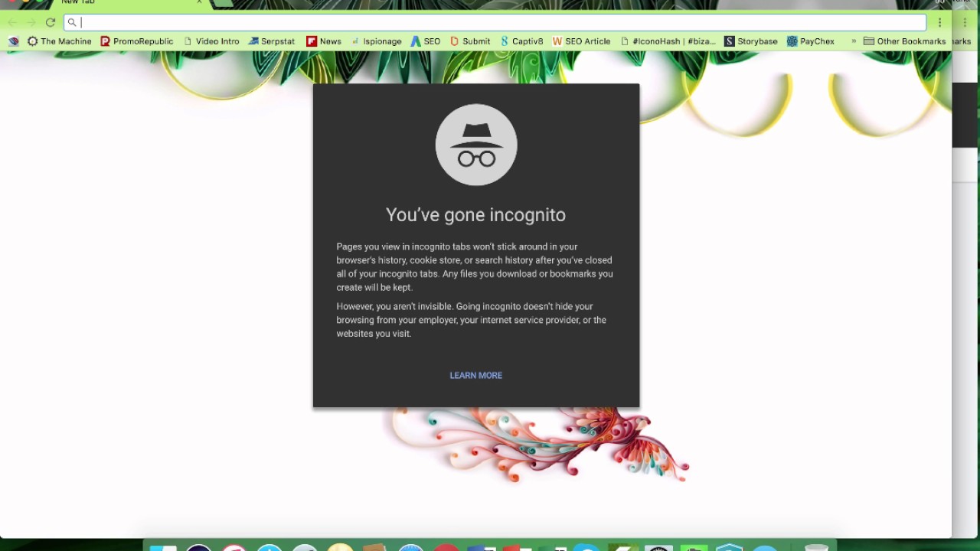Screen dimensions: 980x551
Task: Open the Serpstat bookmark
Action: (272, 41)
